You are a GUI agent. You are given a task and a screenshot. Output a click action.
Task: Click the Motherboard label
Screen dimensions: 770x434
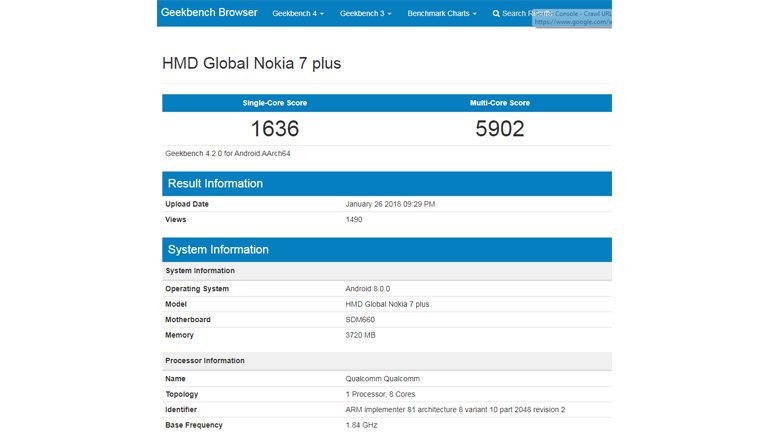click(188, 320)
